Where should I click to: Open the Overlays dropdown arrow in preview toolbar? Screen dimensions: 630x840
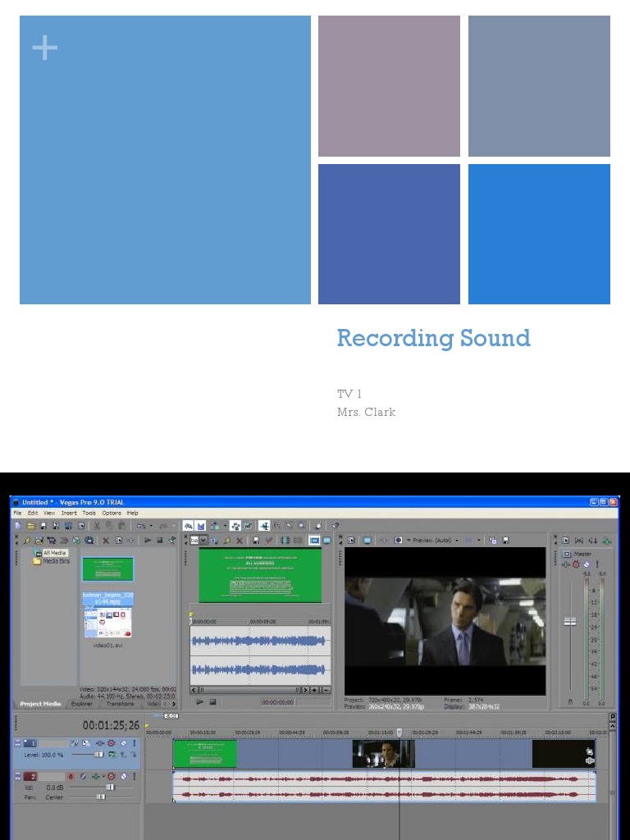(x=479, y=540)
